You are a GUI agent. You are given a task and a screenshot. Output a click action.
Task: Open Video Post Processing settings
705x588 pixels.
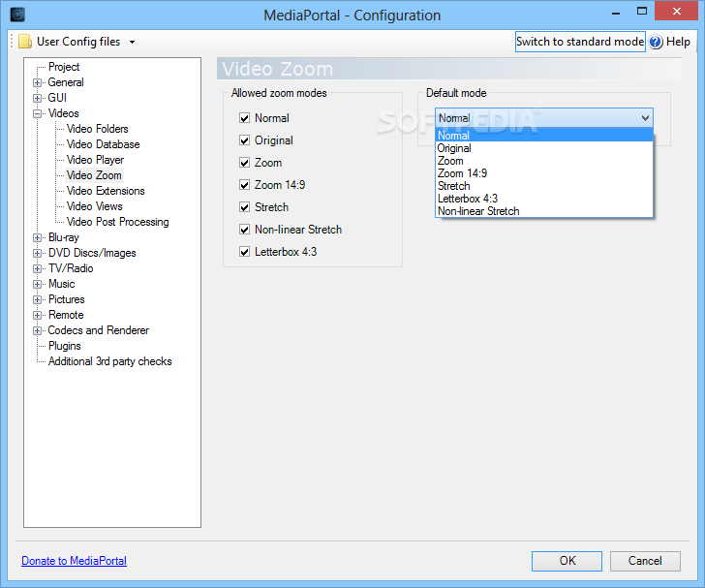click(x=118, y=222)
